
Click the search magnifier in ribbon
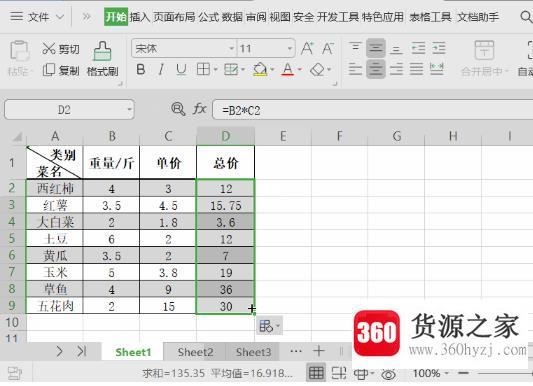pyautogui.click(x=527, y=17)
